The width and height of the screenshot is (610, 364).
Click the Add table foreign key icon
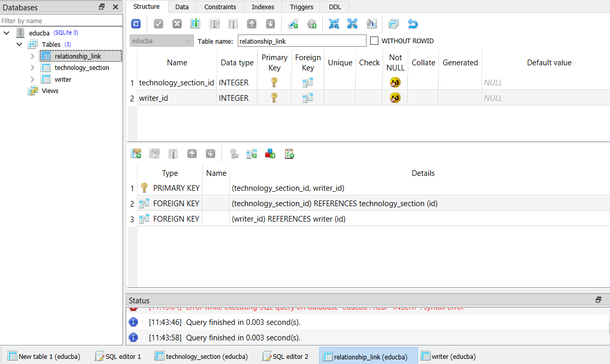pos(251,153)
